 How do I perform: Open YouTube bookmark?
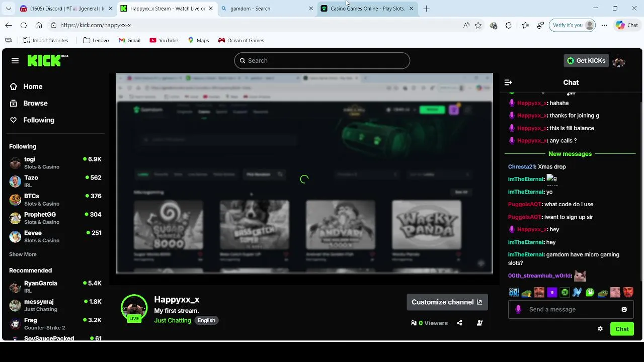pos(164,40)
